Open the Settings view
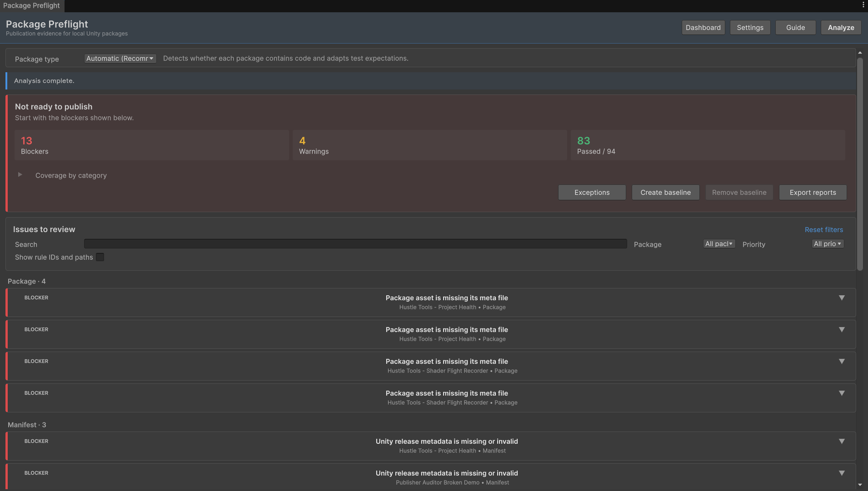 750,27
